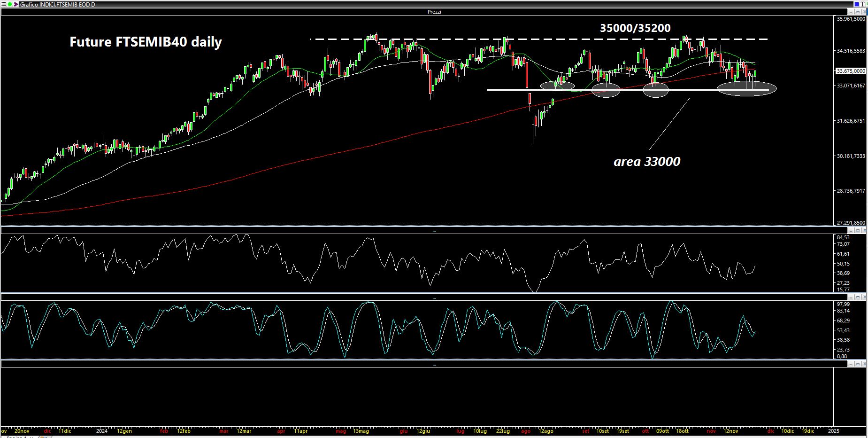Click the 30.181,7333 price axis label
The width and height of the screenshot is (868, 438).
(x=851, y=156)
